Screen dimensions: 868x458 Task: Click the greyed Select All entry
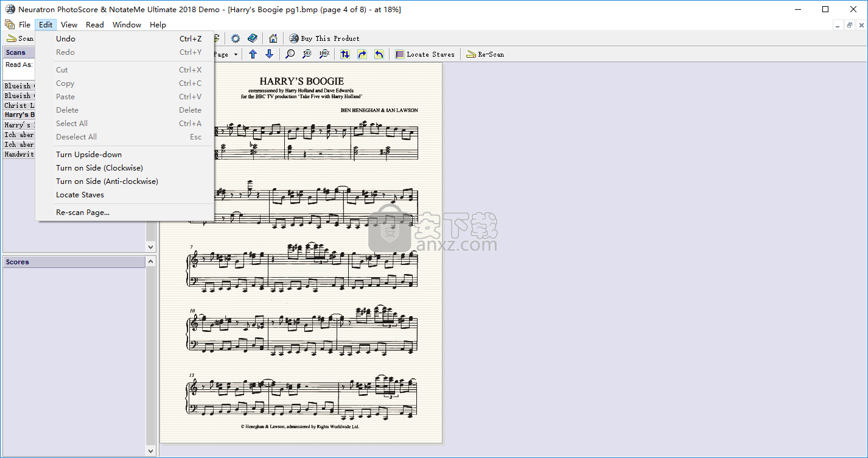coord(125,123)
